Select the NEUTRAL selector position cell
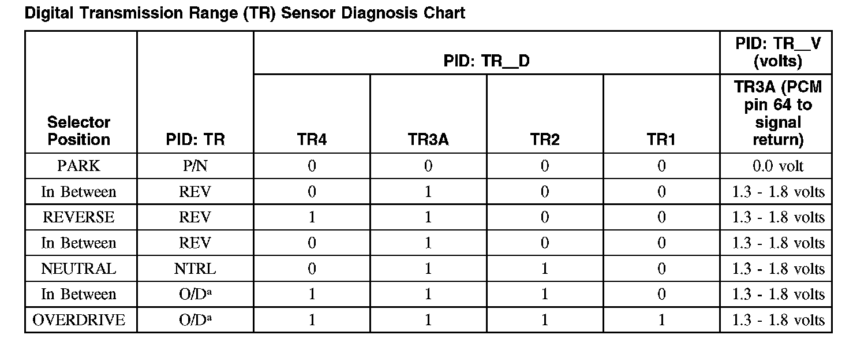The width and height of the screenshot is (868, 342). 79,269
